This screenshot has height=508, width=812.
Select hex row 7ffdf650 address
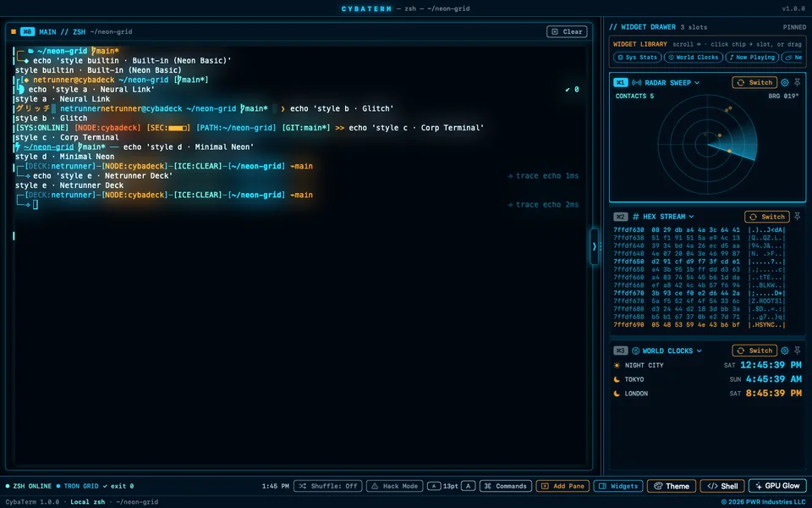click(628, 262)
